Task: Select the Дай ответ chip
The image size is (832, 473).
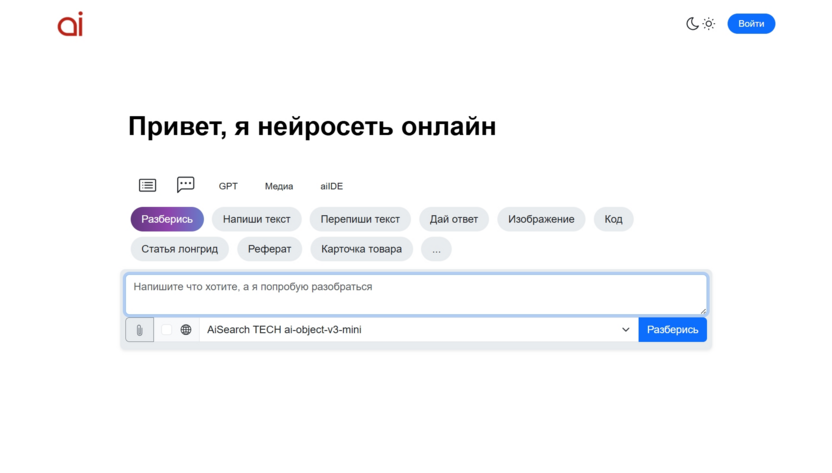Action: (454, 219)
